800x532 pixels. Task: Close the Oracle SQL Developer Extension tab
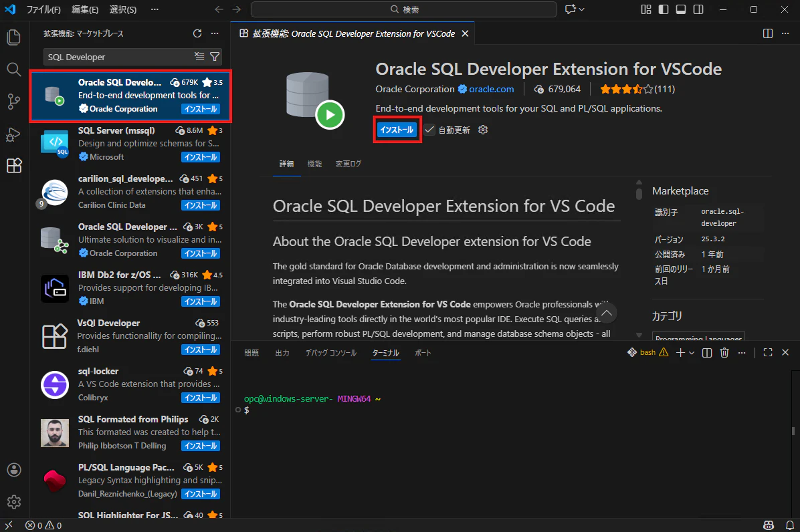(465, 33)
